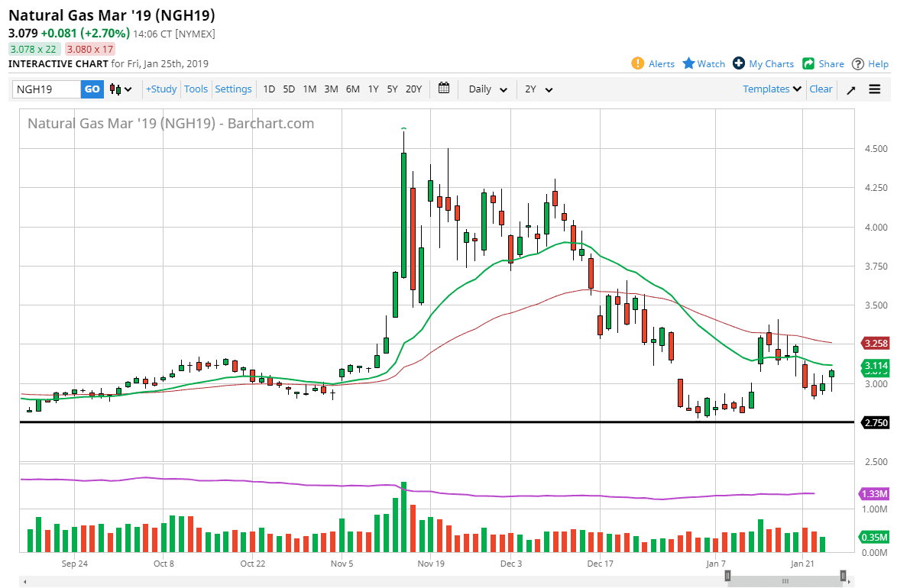Screen dimensions: 897x588
Task: Expand the 2Y period dropdown
Action: click(x=539, y=89)
